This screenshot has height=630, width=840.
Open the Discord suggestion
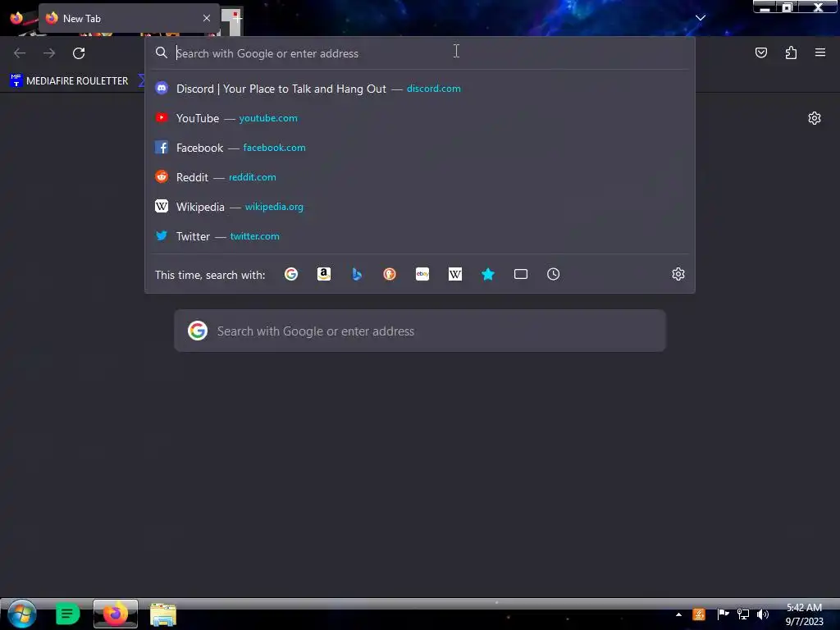420,89
